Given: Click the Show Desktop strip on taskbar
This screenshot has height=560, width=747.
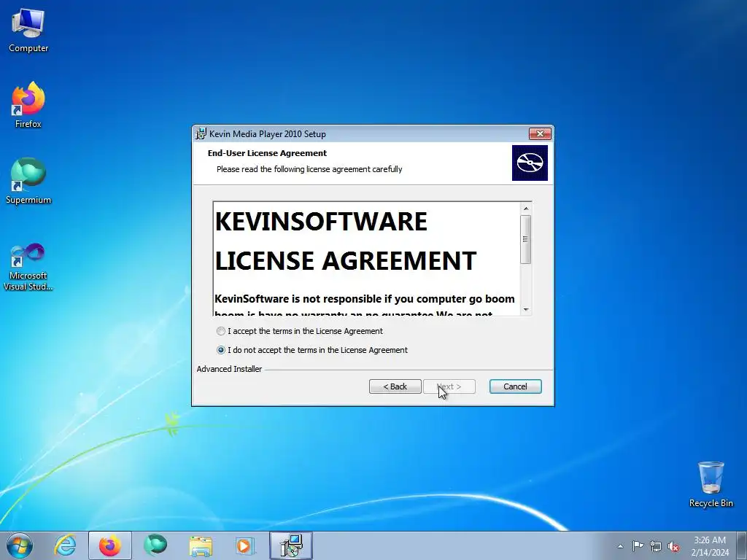Looking at the screenshot, I should click(742, 545).
